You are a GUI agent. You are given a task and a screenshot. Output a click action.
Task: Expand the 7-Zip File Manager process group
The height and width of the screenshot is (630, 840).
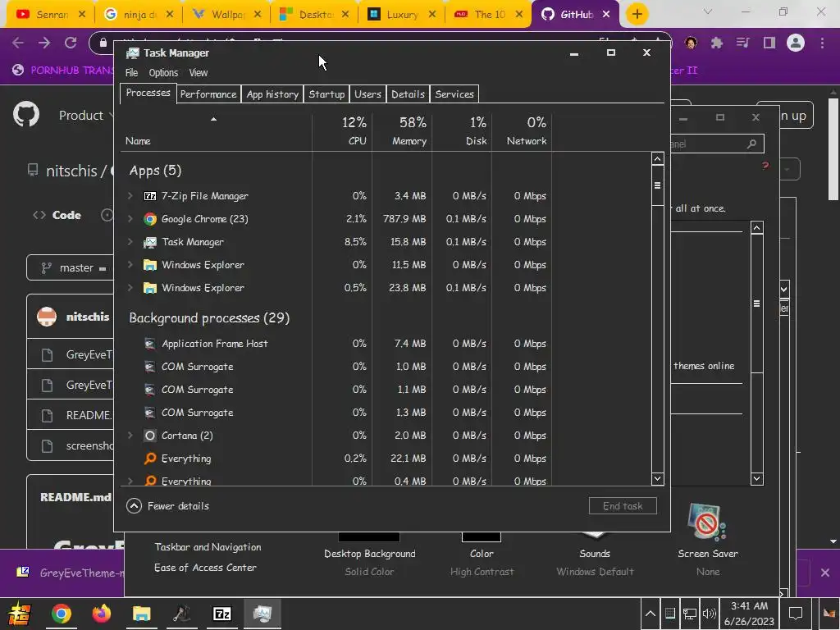tap(130, 196)
